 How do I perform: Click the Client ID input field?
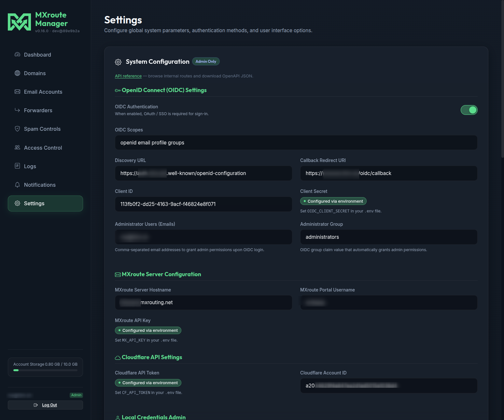pos(203,204)
